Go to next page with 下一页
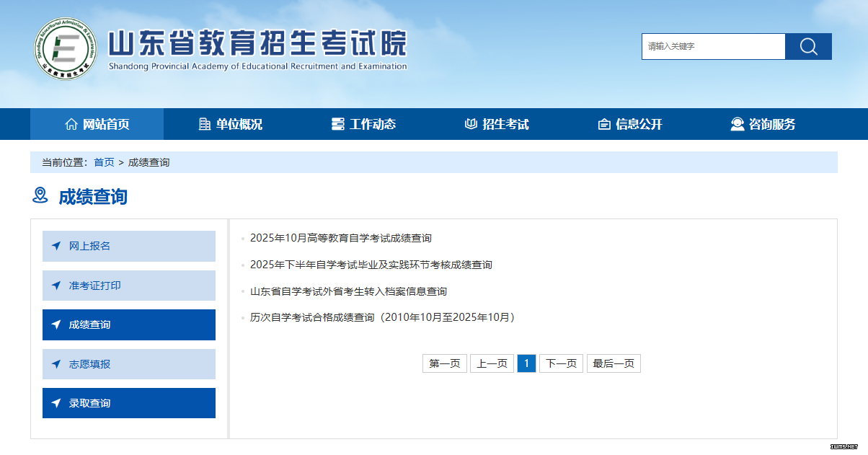 (x=561, y=363)
